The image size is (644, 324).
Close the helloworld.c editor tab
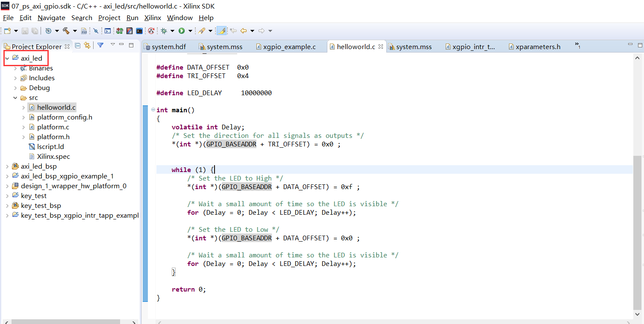click(381, 47)
